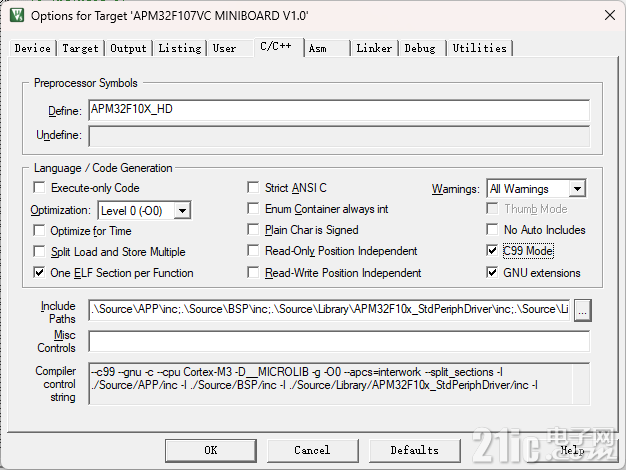Click the Compiler control string box
The image size is (626, 470).
339,384
